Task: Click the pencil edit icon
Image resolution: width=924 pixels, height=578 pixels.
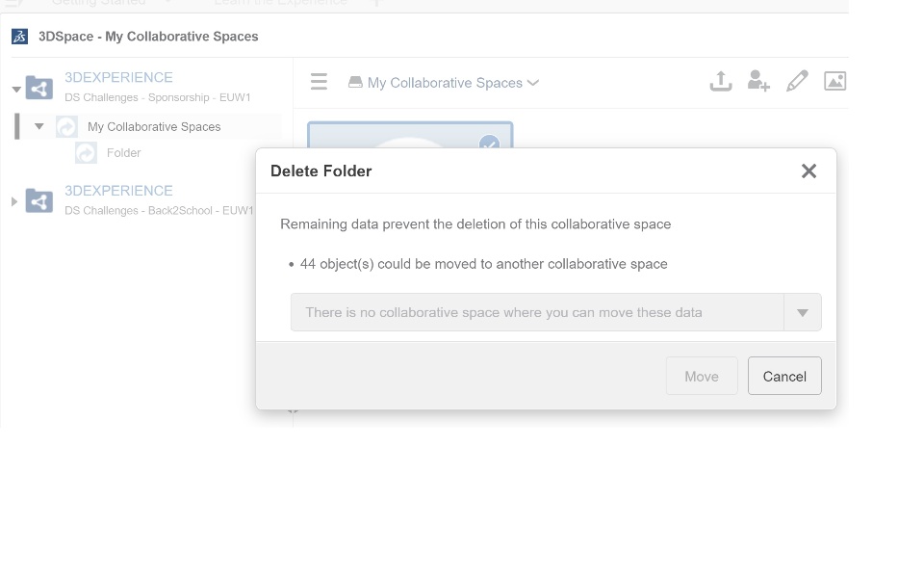Action: pyautogui.click(x=797, y=82)
